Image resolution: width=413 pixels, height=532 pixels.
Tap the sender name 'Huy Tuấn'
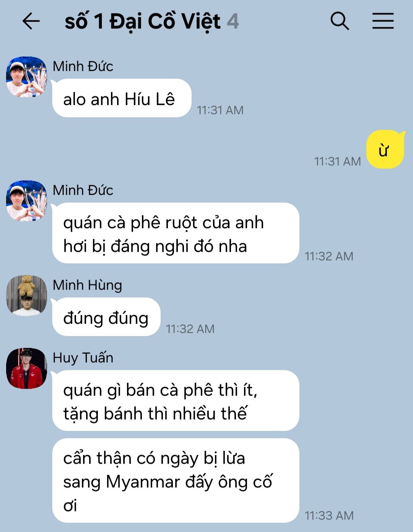(x=83, y=358)
